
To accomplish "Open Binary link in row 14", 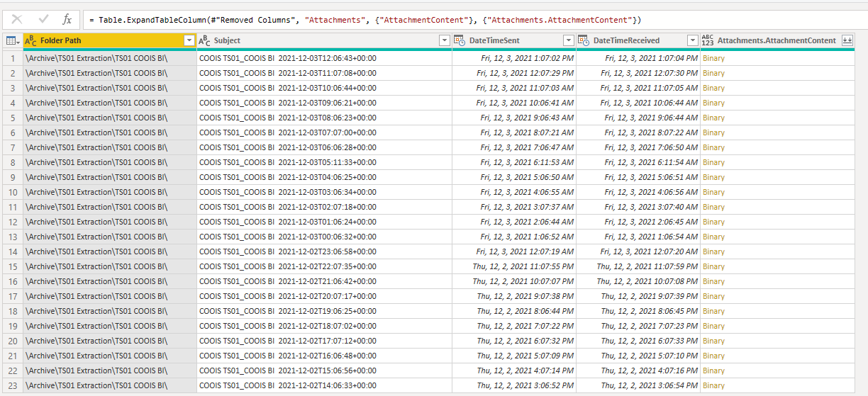I will (713, 252).
